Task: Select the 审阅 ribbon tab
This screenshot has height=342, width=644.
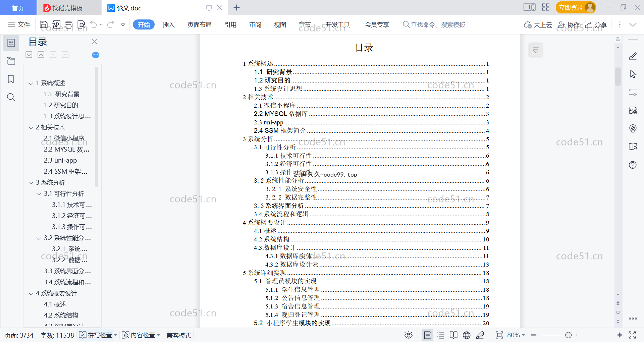Action: click(x=255, y=24)
